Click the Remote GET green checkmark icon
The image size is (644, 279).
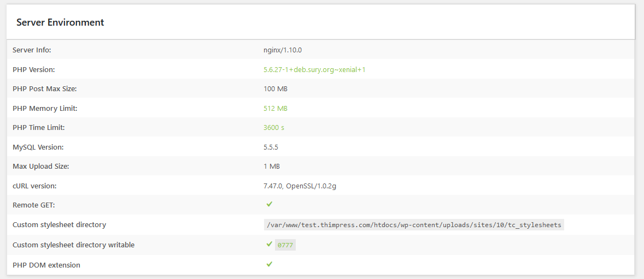(269, 204)
